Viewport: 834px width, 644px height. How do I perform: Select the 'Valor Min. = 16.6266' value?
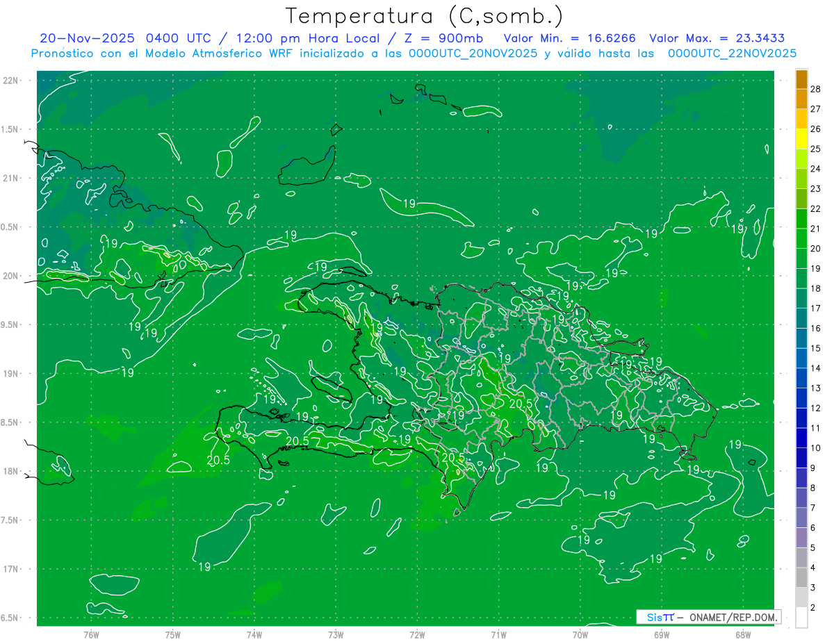click(570, 38)
